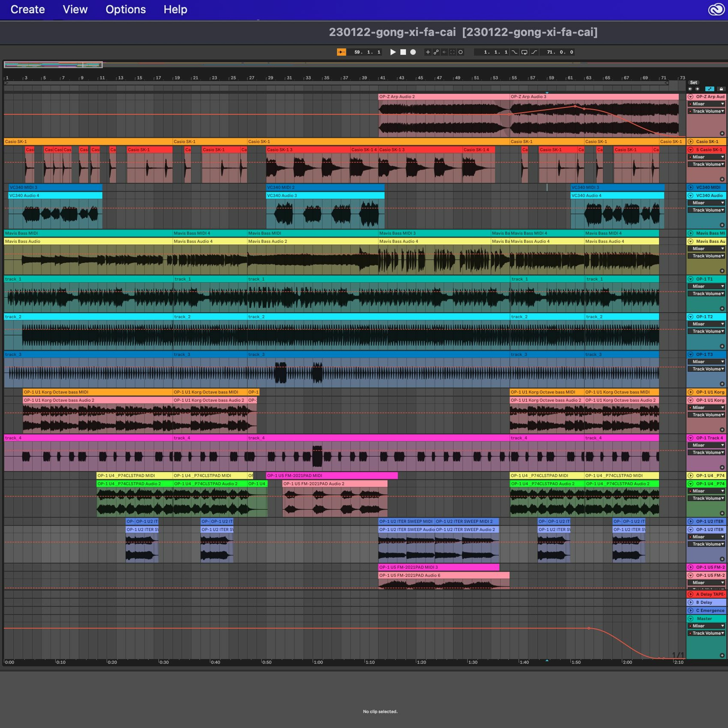Add automation lane on OP-Z Arp track
728x728 pixels.
722,133
